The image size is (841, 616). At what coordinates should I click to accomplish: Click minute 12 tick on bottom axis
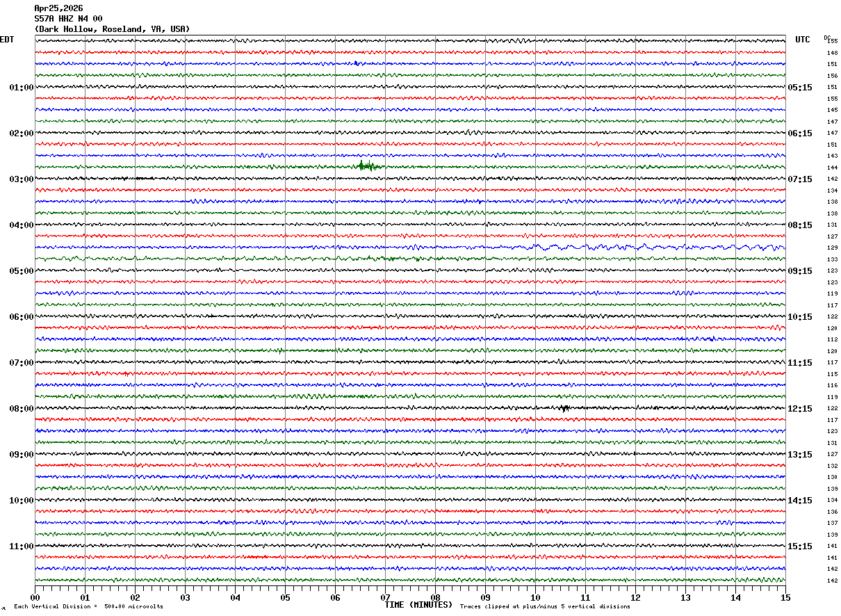click(x=635, y=597)
